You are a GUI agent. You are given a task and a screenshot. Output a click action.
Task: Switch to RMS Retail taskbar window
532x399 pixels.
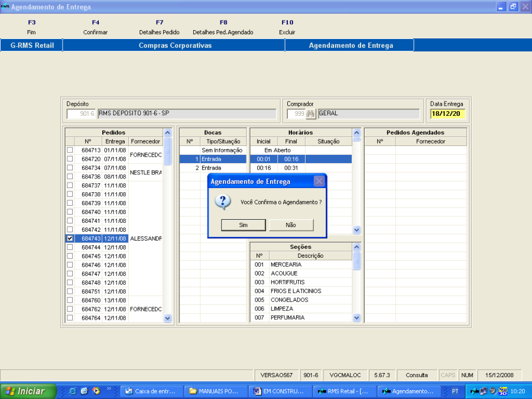pos(343,391)
